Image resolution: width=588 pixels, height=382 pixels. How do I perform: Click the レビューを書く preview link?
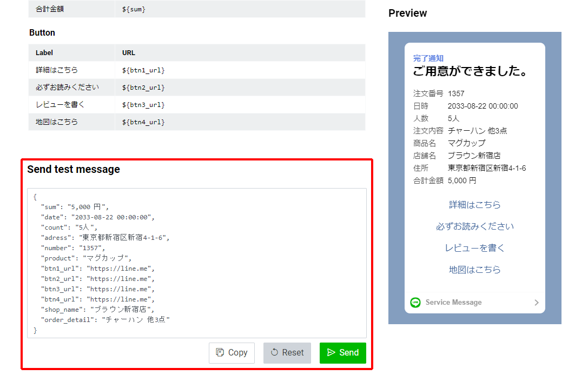click(474, 248)
